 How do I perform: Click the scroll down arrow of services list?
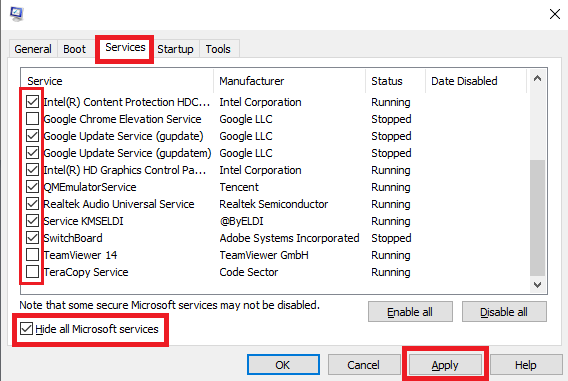point(538,285)
